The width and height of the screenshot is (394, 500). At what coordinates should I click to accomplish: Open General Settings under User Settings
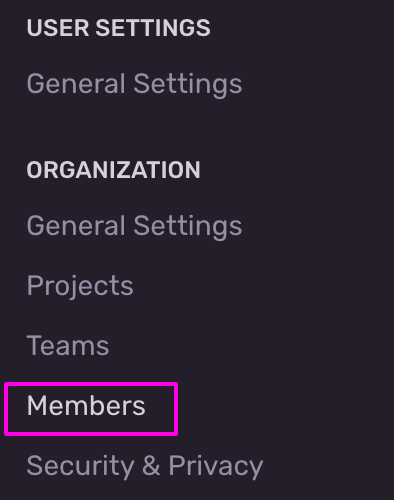point(134,84)
